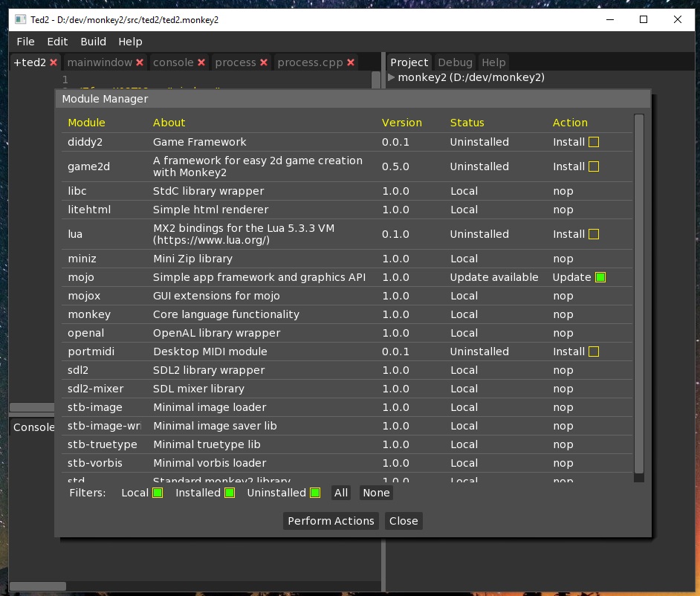Click the Status column header
This screenshot has width=700, height=596.
coord(467,123)
